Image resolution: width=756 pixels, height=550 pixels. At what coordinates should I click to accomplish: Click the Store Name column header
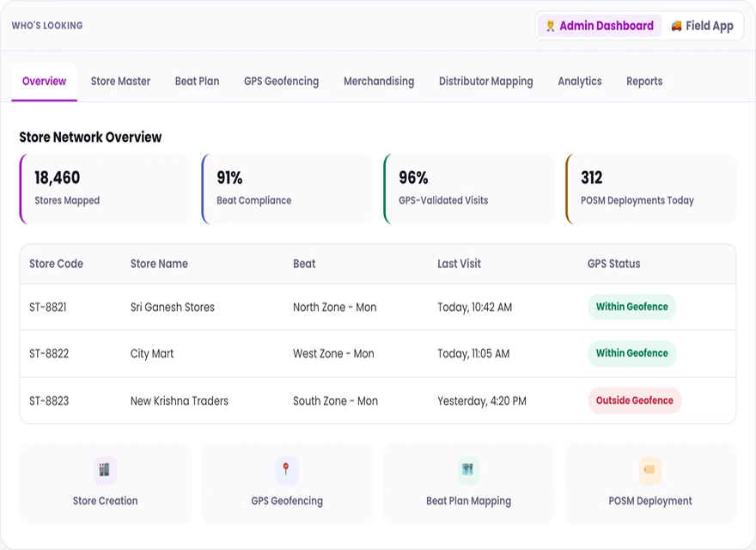point(159,264)
